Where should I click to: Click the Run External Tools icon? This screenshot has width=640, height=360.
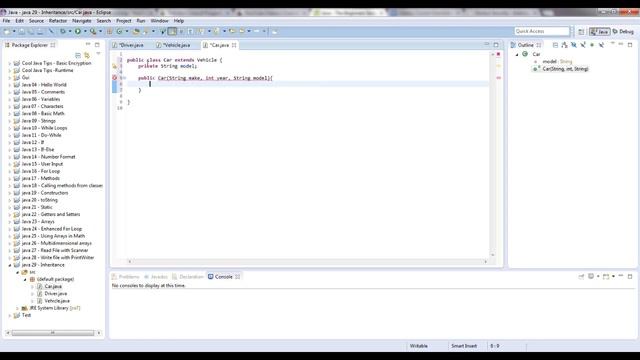93,31
